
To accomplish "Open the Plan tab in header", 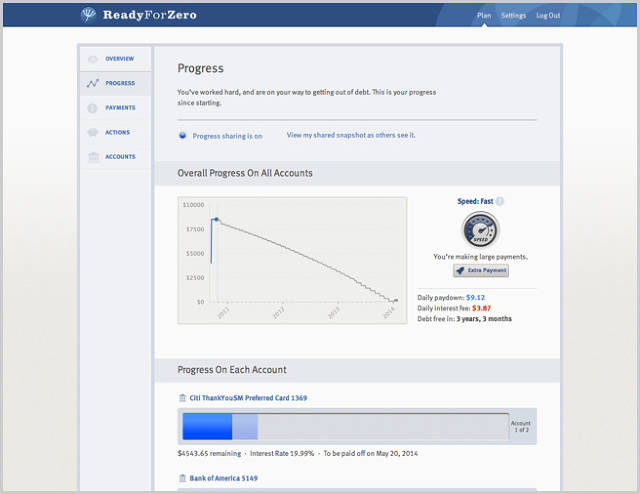I will [x=484, y=16].
